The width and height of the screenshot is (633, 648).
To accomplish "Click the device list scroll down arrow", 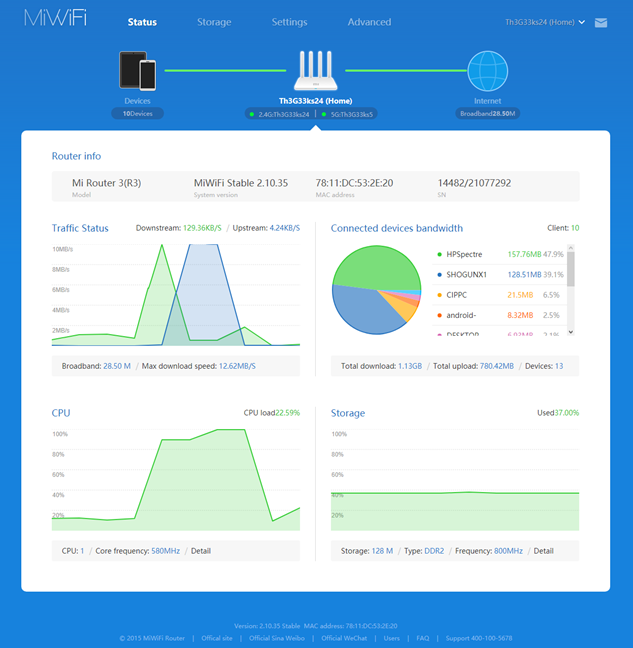I will tap(571, 332).
